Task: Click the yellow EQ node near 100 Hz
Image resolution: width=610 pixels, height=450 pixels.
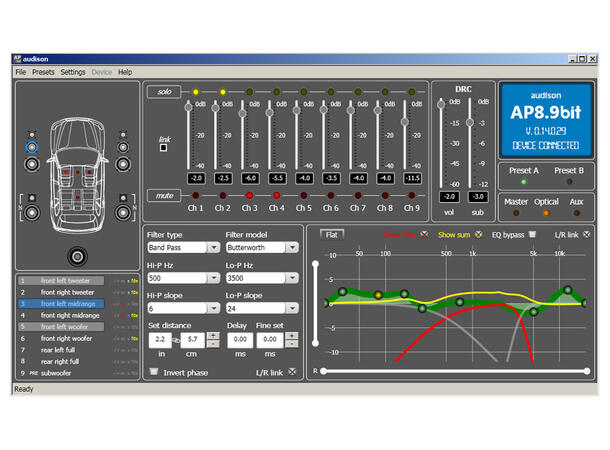Action: tap(378, 295)
